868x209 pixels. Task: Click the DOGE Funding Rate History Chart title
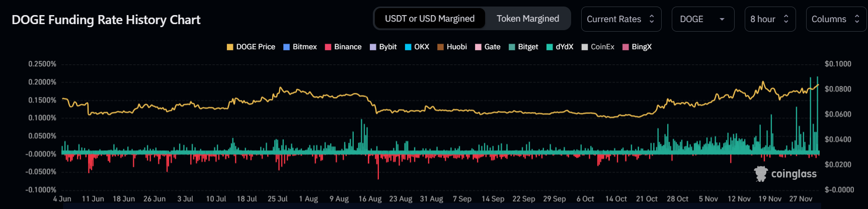pos(106,20)
